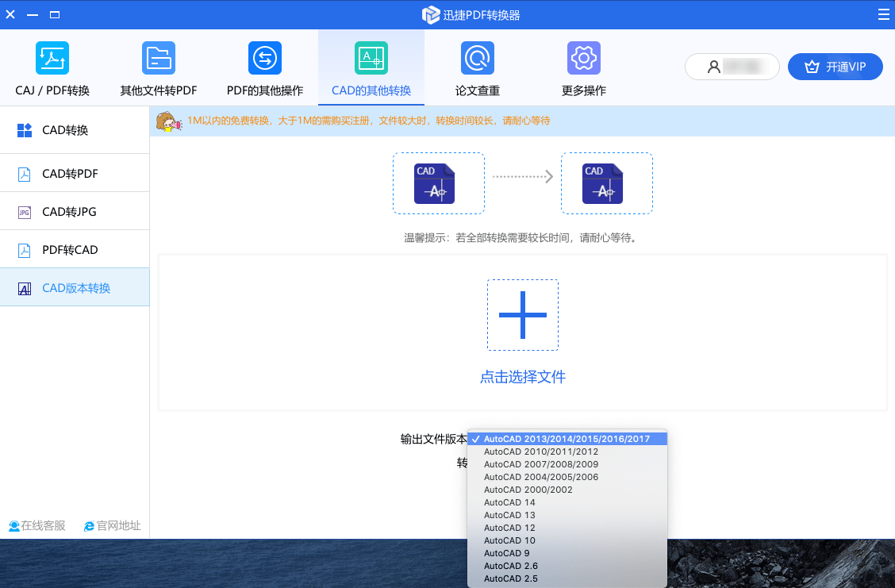Click the 迅捷PDF转换器 logo in title bar
The height and width of the screenshot is (588, 895).
click(x=430, y=15)
